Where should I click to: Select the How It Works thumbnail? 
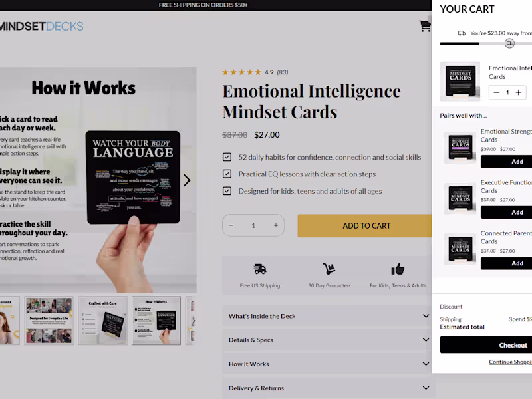tap(156, 321)
